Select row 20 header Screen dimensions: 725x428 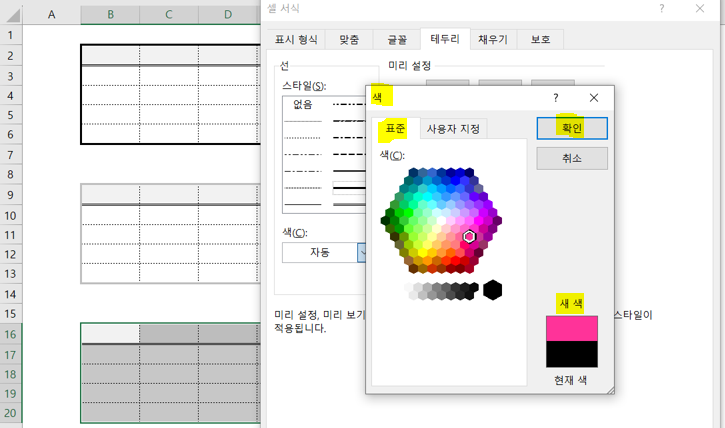(11, 413)
